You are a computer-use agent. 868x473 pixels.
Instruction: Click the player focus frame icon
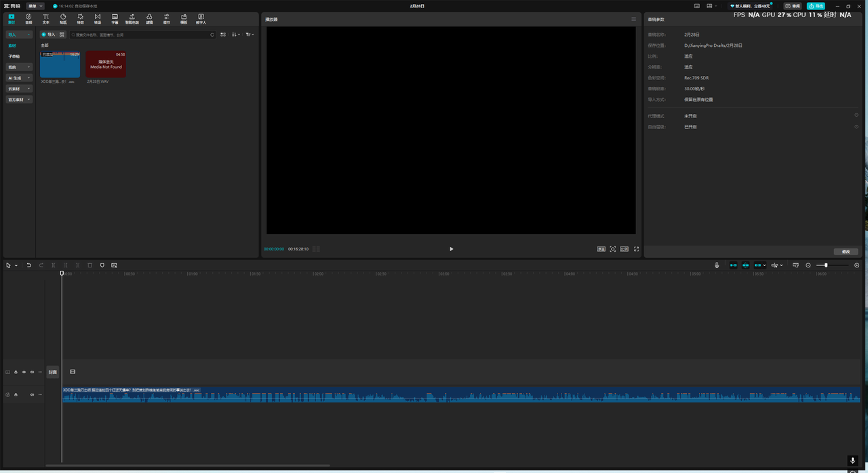[x=613, y=249]
